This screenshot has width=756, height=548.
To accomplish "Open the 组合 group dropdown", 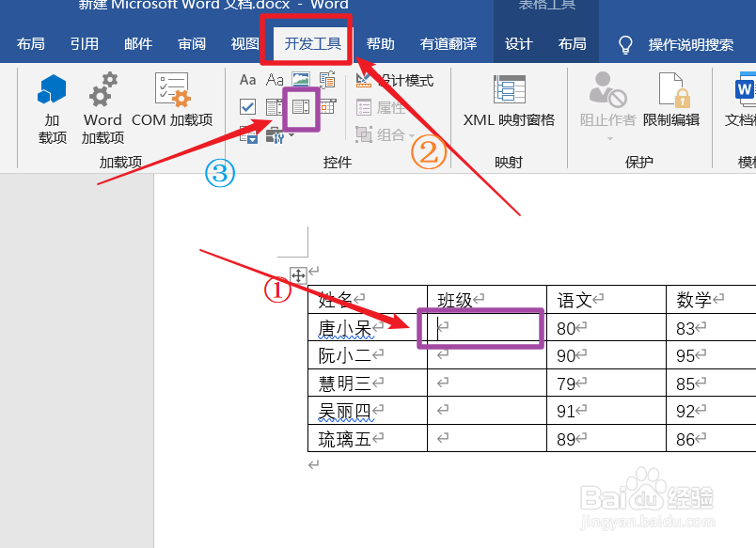I will point(393,133).
